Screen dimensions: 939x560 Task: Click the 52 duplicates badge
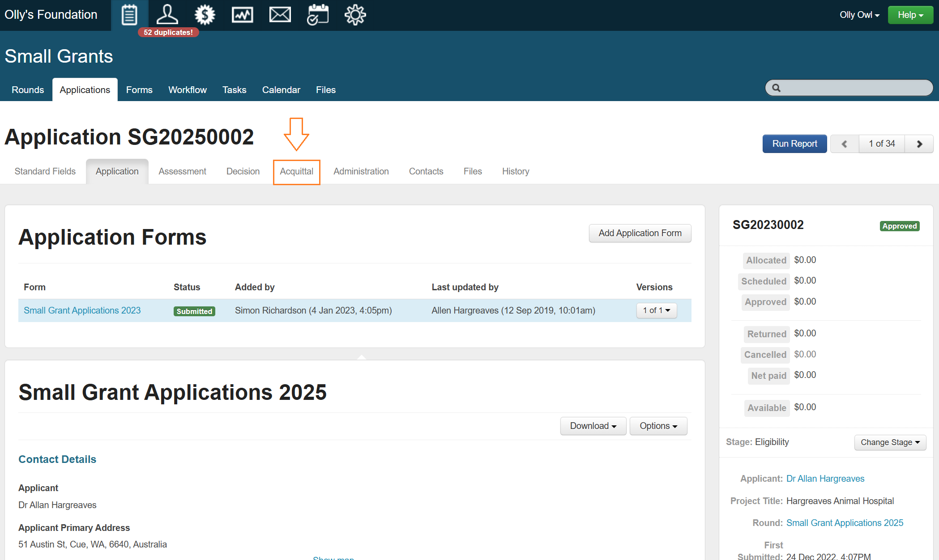click(x=168, y=32)
